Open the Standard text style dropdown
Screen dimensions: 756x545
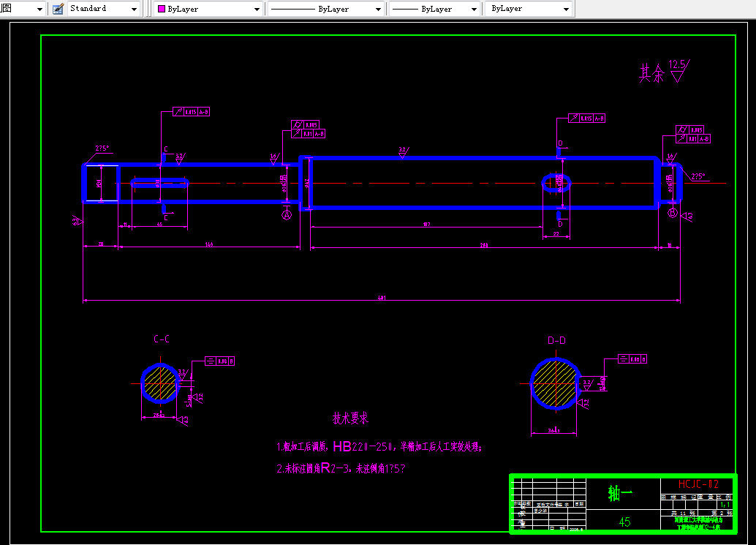tap(104, 9)
